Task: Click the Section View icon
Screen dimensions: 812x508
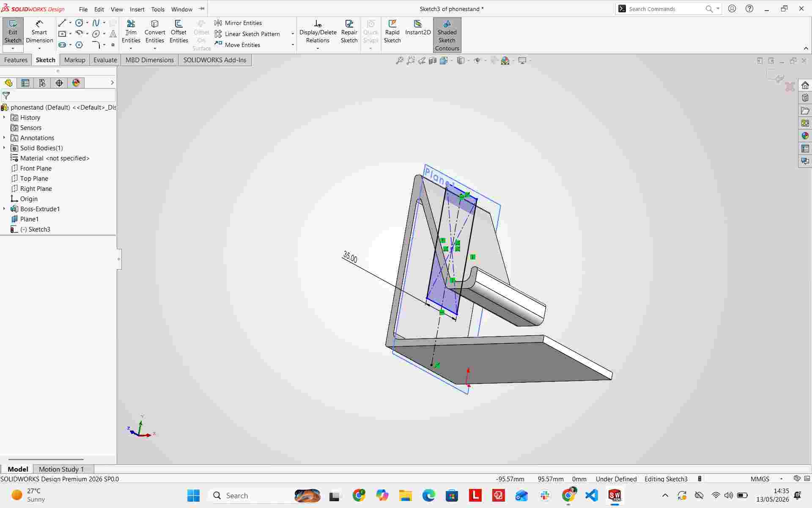Action: coord(433,61)
